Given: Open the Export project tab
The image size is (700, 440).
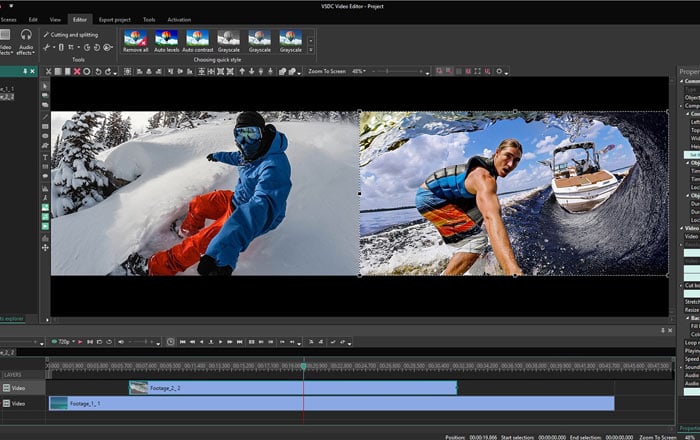Looking at the screenshot, I should [x=115, y=20].
